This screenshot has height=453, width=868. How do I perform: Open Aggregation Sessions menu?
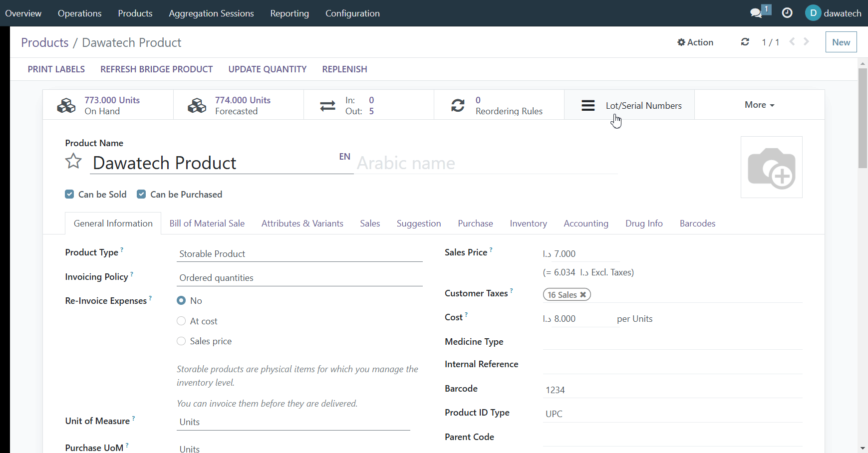click(x=211, y=13)
